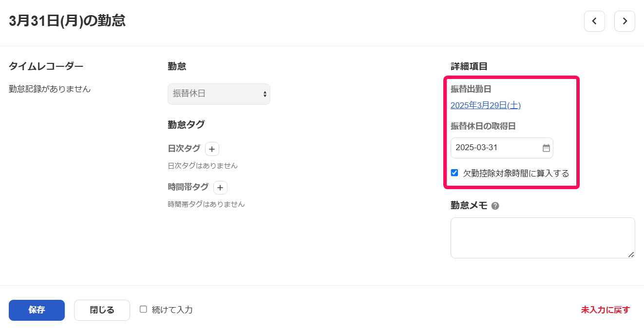
Task: Open the 振替休日 attendance dropdown
Action: (219, 94)
